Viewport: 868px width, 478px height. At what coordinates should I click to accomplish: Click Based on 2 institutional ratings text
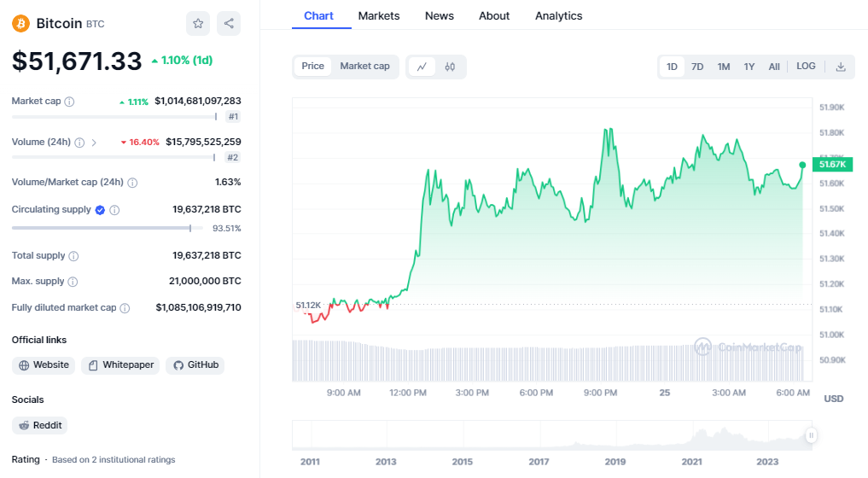click(x=114, y=460)
